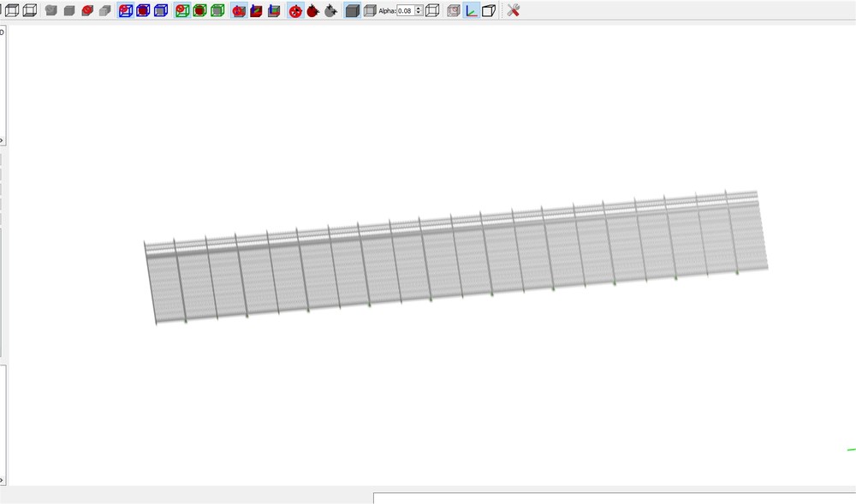Click the blue cube with solid red fill
The width and height of the screenshot is (856, 504).
click(143, 10)
